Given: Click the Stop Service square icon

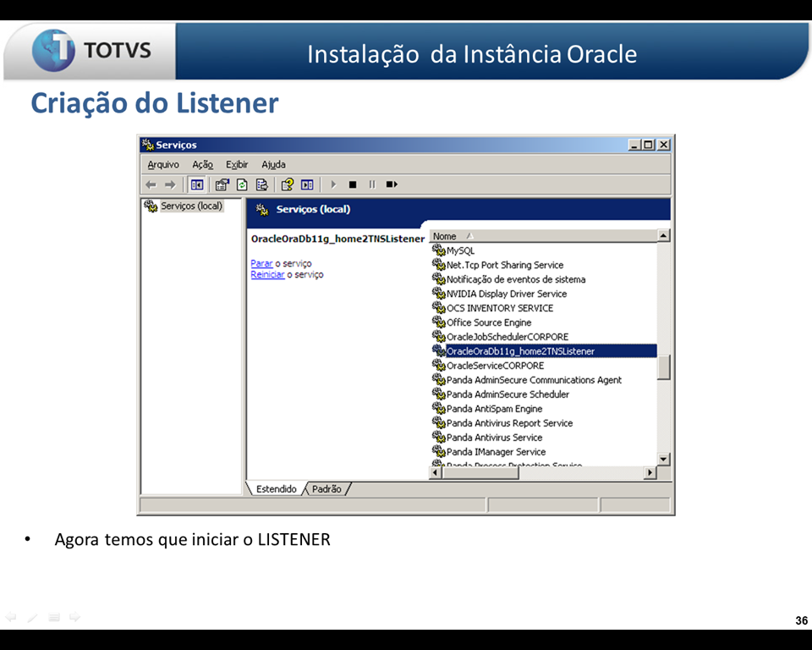Looking at the screenshot, I should [353, 185].
